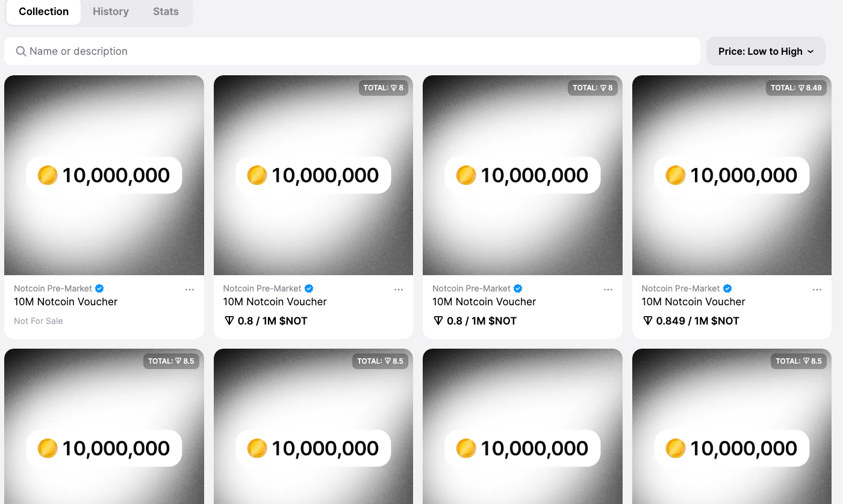Click the Notcoin coin icon on first thumbnail
This screenshot has height=504, width=843.
click(x=48, y=175)
